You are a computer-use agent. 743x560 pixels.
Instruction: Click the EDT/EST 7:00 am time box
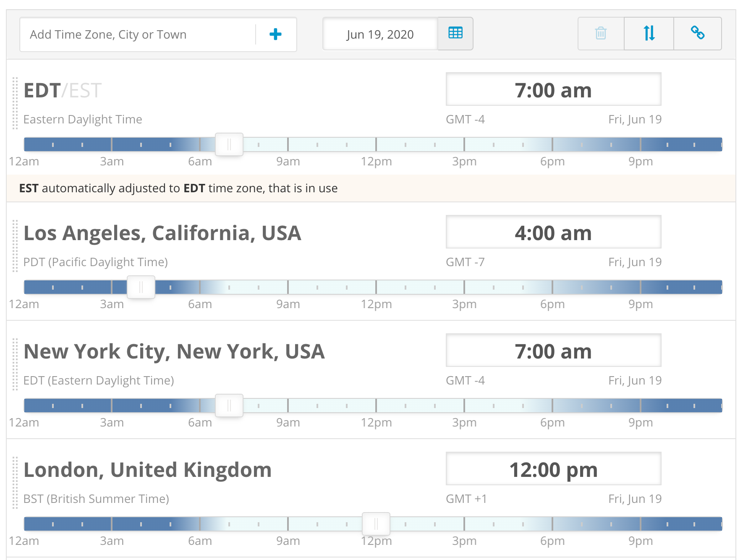pos(553,90)
